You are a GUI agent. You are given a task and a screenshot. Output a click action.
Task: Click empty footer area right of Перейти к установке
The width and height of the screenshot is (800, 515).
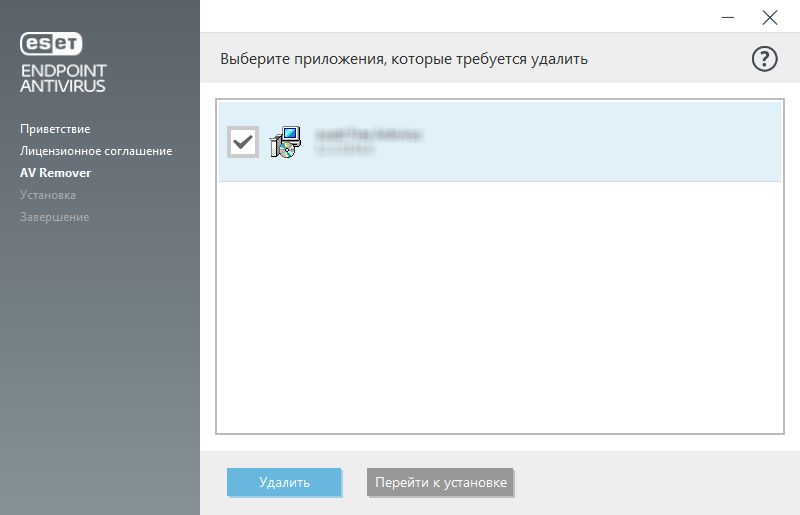(650, 482)
